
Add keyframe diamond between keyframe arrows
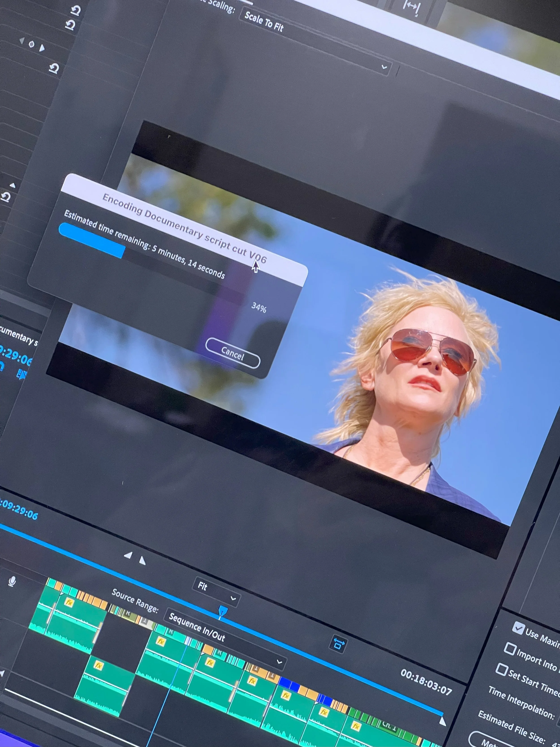(32, 44)
